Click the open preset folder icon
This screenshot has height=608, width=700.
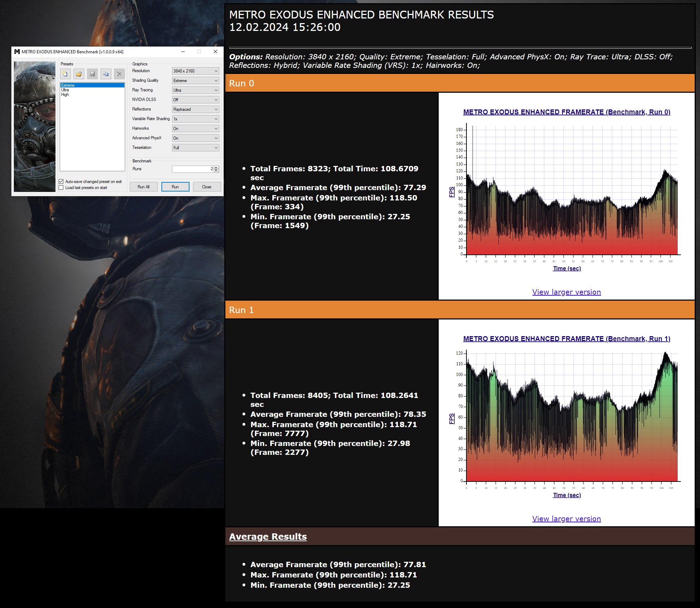(79, 74)
